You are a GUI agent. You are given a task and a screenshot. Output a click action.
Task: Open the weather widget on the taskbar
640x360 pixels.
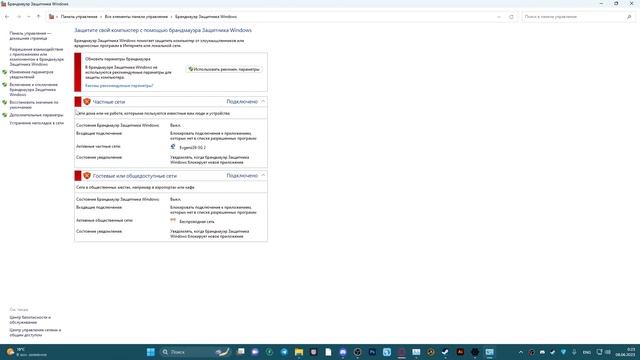pyautogui.click(x=27, y=352)
